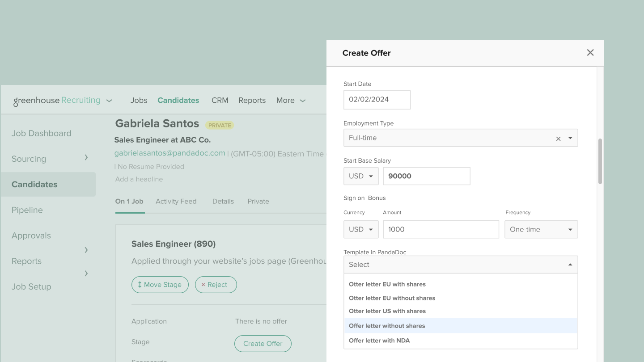Choose Offer letter with NDA template
This screenshot has width=644, height=362.
(x=379, y=341)
